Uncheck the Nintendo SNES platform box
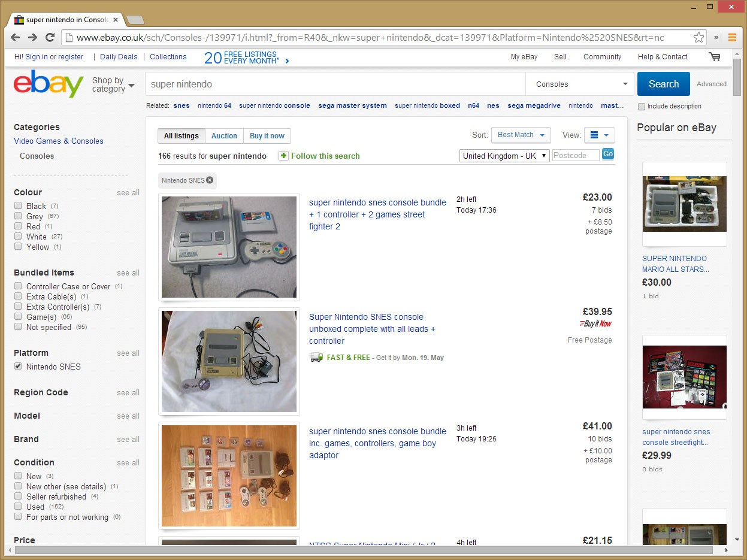747x560 pixels. 18,367
